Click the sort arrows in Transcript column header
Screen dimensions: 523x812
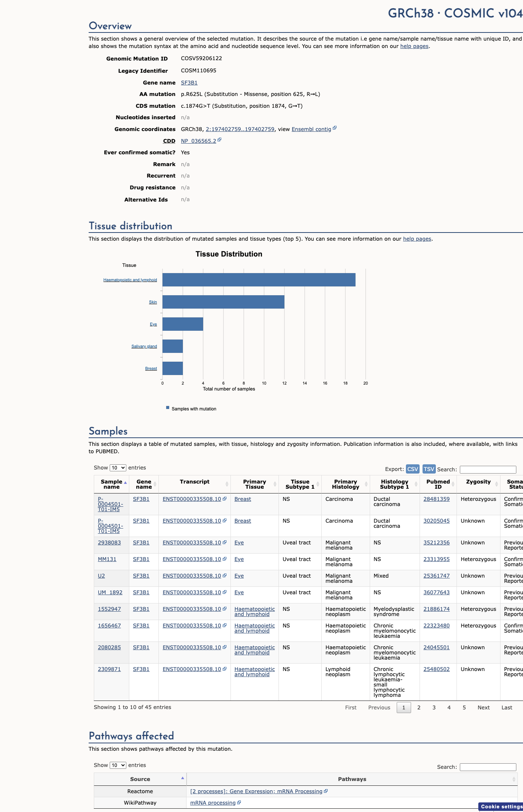tap(227, 484)
